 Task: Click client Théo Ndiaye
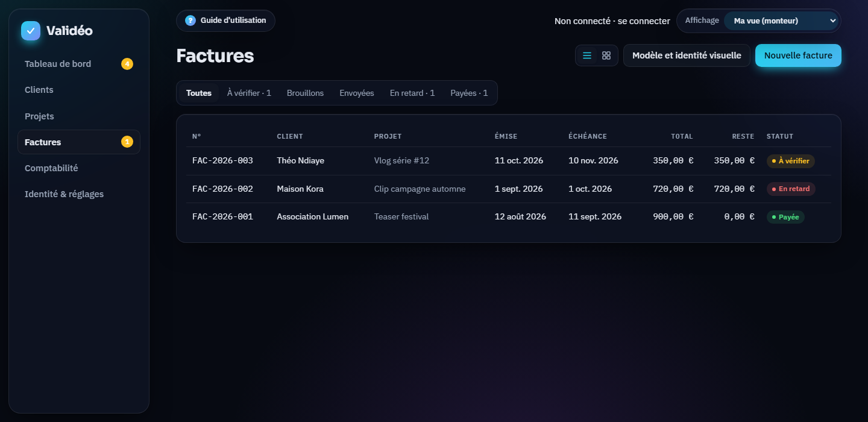300,161
